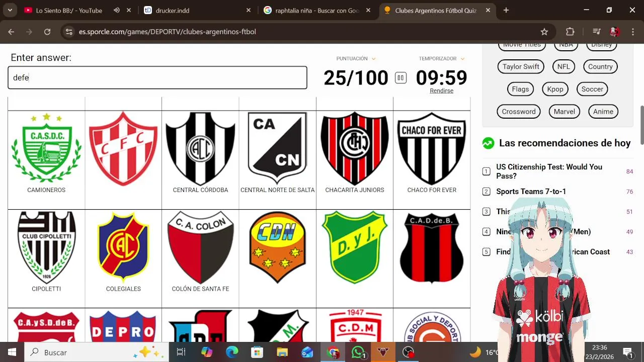The image size is (644, 362).
Task: Switch to drucker.indd tab
Action: tap(197, 11)
